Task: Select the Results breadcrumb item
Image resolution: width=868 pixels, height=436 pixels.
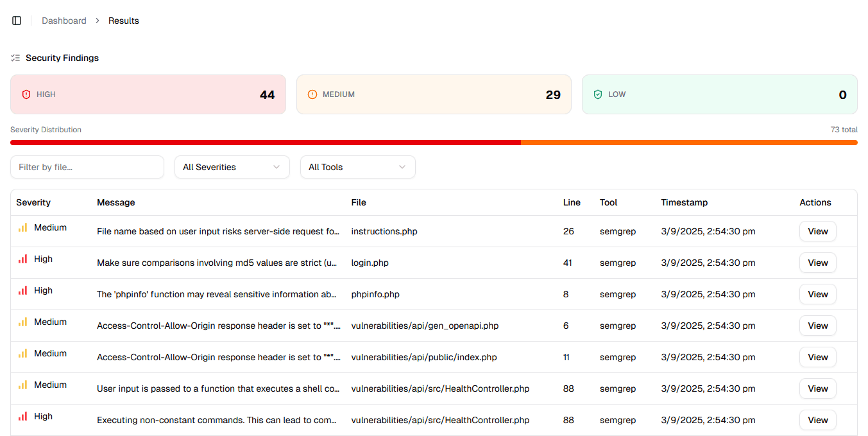Action: coord(123,20)
